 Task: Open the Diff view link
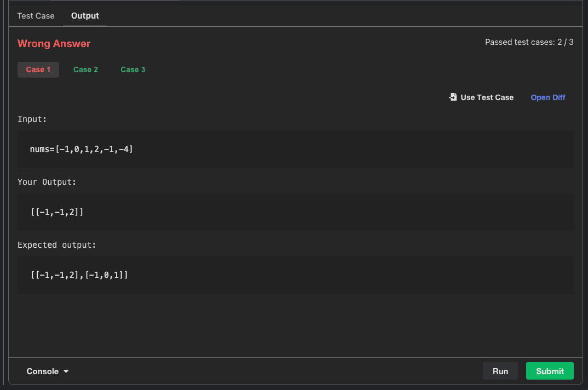[548, 97]
